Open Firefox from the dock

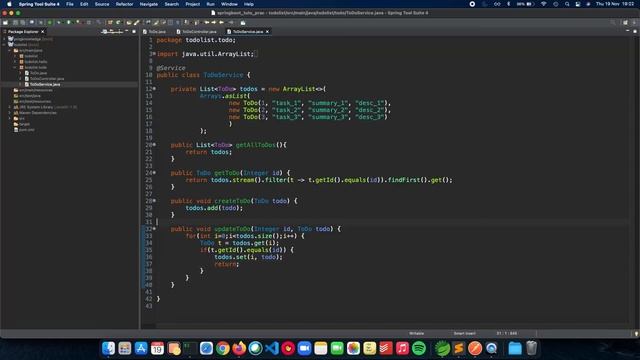click(239, 348)
